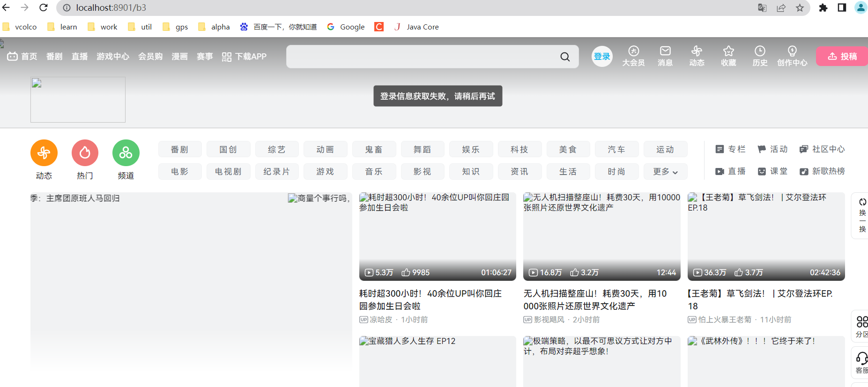Click the 客服 headset side icon

(x=862, y=358)
